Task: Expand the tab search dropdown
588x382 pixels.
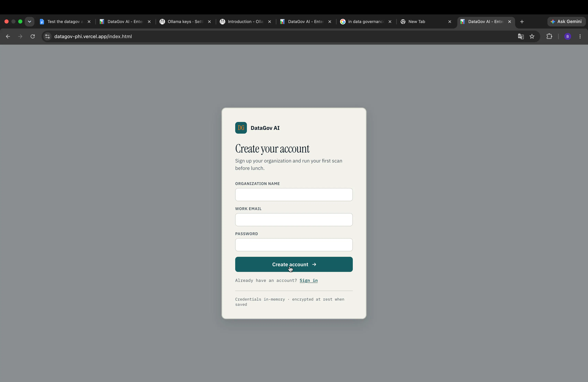Action: point(29,21)
